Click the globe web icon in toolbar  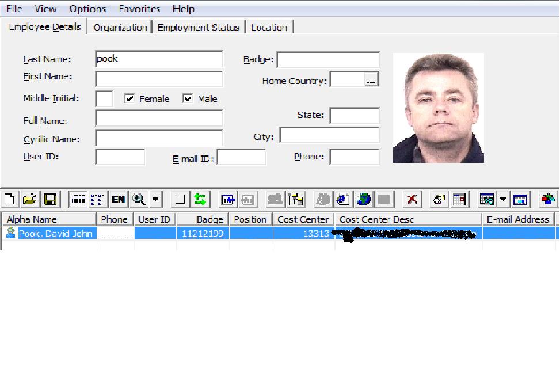tap(363, 200)
